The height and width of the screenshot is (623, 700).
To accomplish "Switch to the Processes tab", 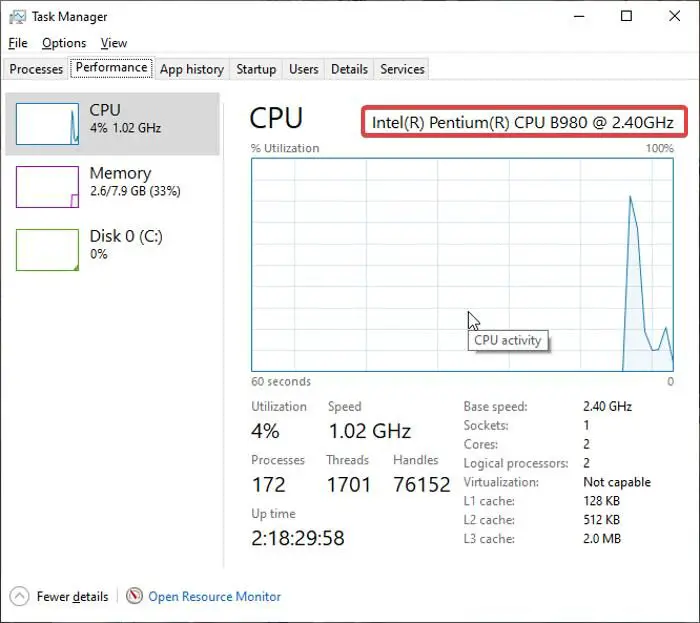I will pyautogui.click(x=36, y=69).
